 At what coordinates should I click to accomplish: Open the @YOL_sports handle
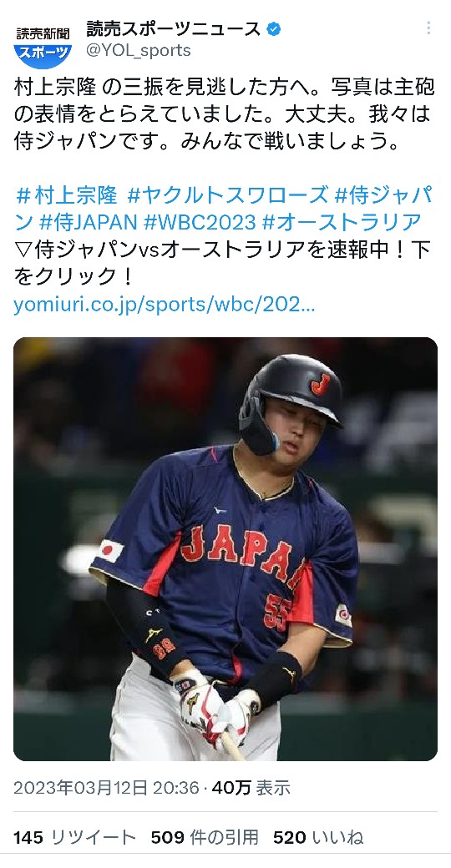tap(139, 50)
